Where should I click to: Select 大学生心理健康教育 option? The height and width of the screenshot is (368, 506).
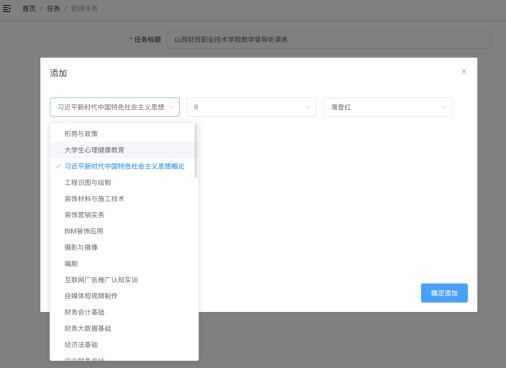point(123,150)
